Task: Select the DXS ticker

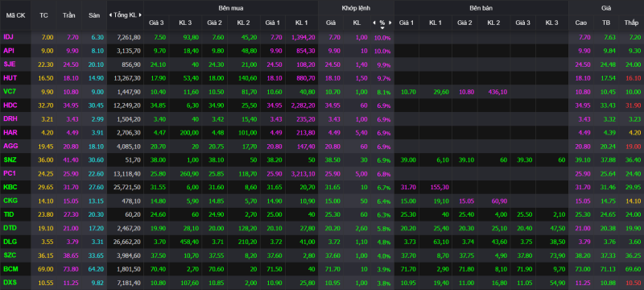Action: (10, 283)
